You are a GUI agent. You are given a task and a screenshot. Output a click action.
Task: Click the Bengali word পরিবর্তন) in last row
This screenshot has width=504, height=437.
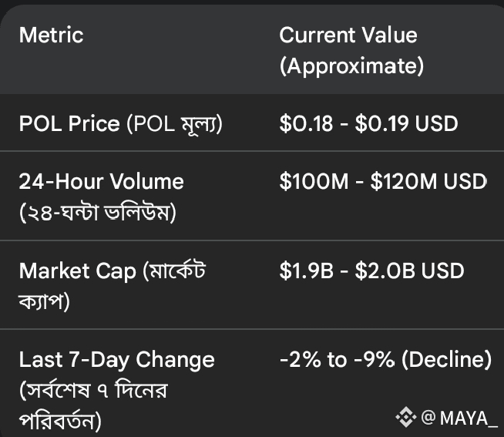point(60,421)
